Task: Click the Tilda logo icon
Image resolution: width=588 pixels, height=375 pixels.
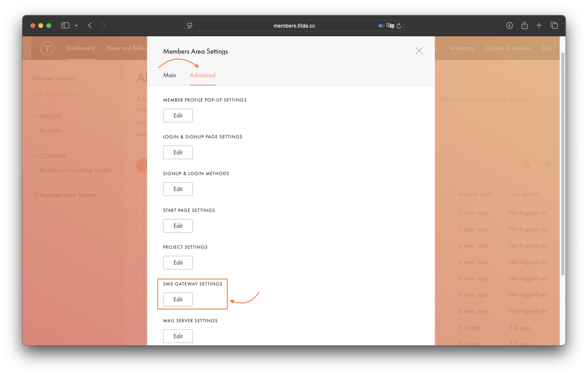Action: pyautogui.click(x=47, y=48)
